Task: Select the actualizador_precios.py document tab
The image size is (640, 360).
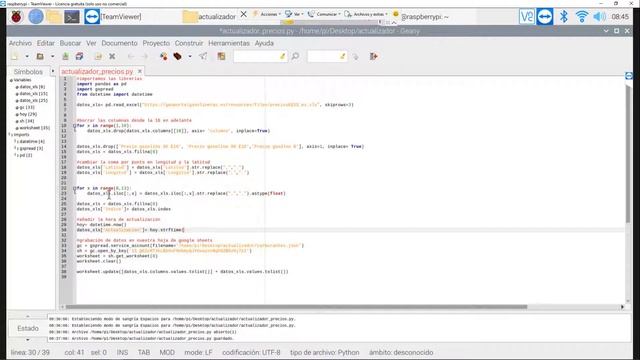Action: point(97,71)
